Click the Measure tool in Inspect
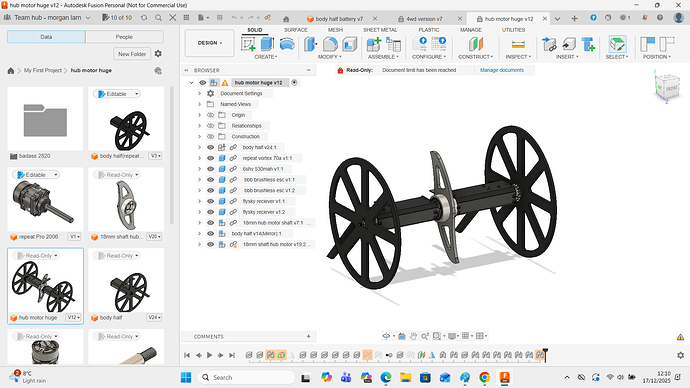Image resolution: width=690 pixels, height=388 pixels. click(518, 44)
